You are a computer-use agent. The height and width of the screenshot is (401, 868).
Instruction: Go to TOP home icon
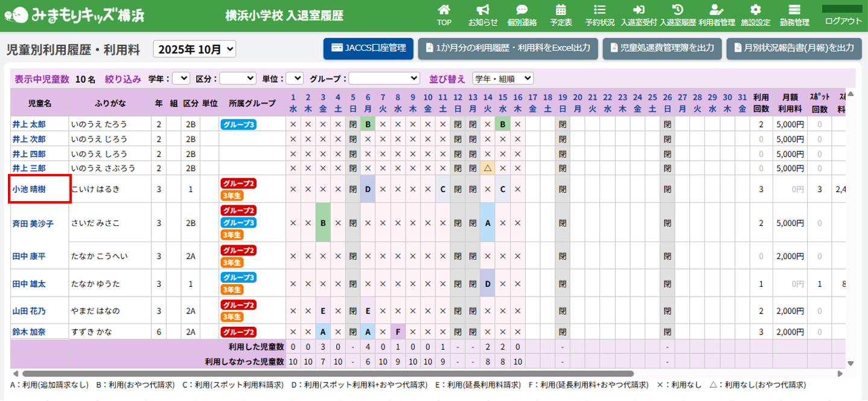[x=444, y=15]
